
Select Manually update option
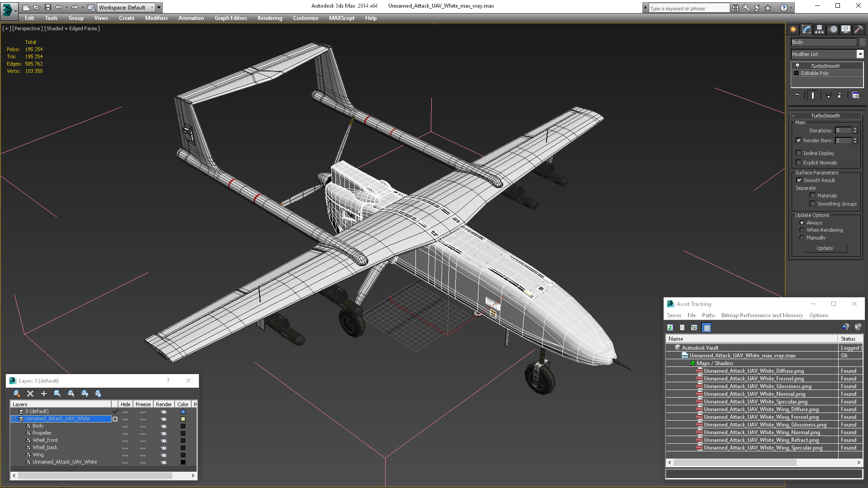point(802,238)
